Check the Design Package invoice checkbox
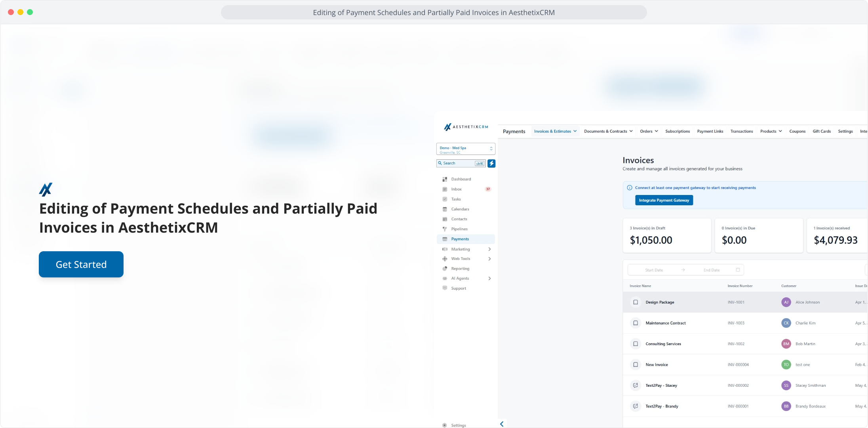 pos(636,302)
